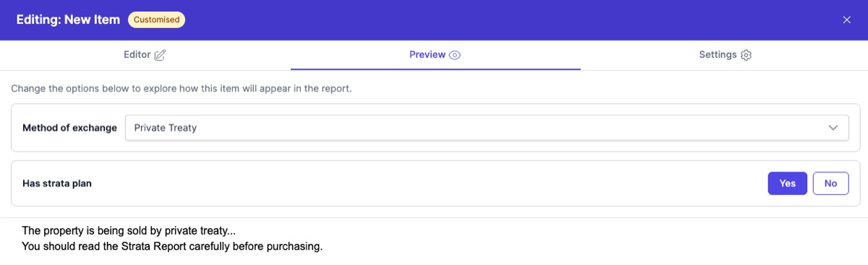Click the eye icon beside Preview
Image resolution: width=868 pixels, height=265 pixels.
pos(455,55)
